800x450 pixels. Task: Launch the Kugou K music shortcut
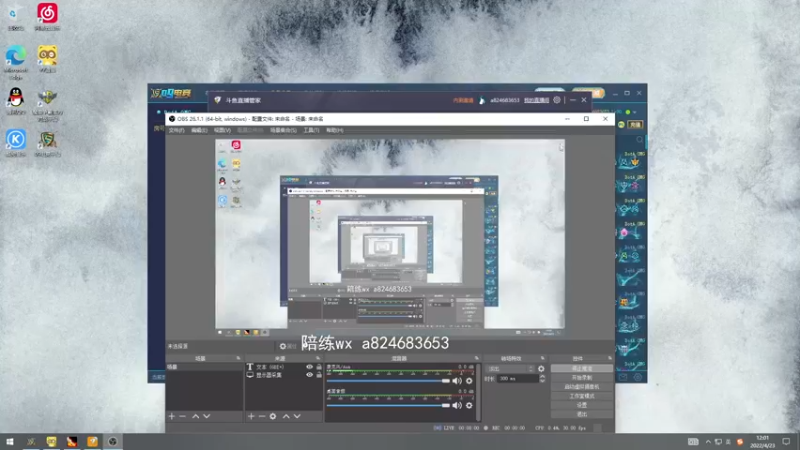pyautogui.click(x=16, y=143)
